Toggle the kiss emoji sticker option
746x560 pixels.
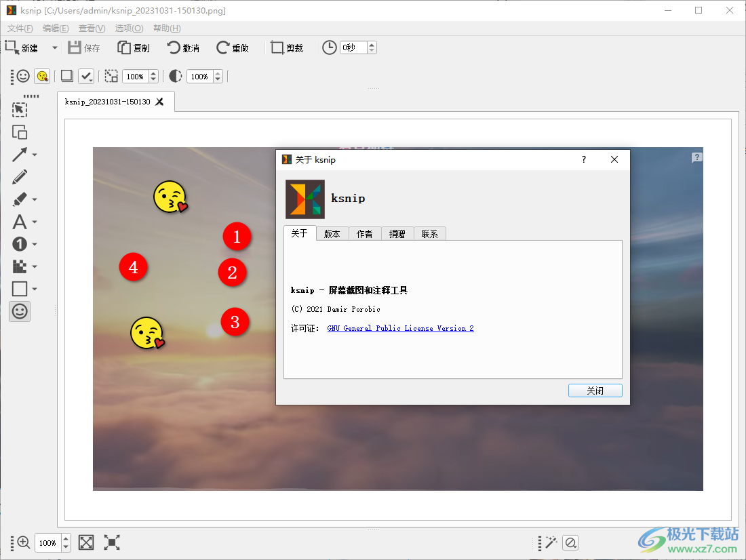point(41,76)
